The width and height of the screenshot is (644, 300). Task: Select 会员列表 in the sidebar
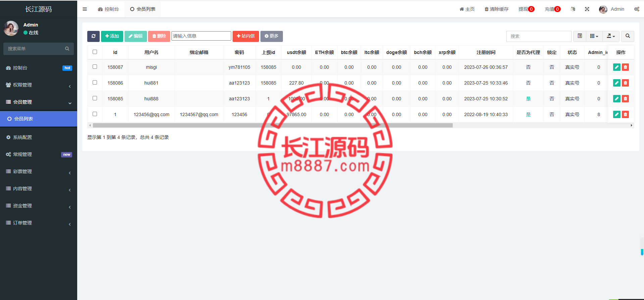[39, 119]
